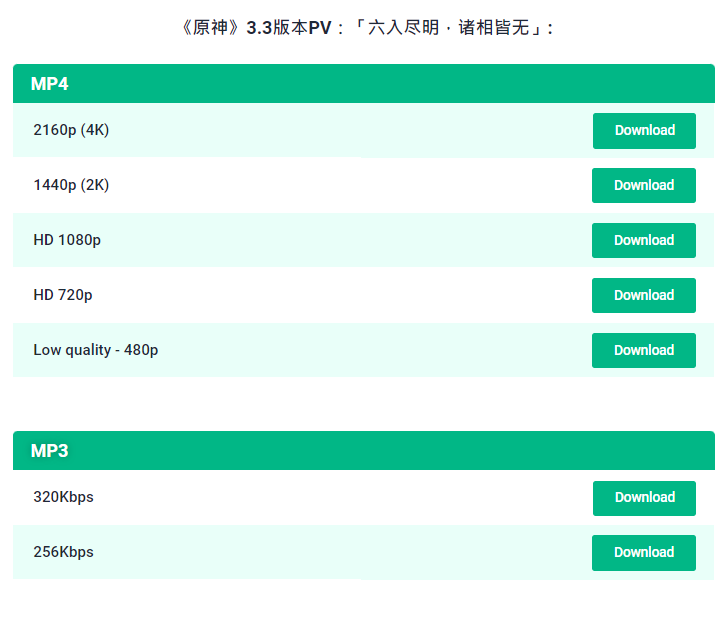
Task: Click the MP4 section header
Action: point(364,83)
